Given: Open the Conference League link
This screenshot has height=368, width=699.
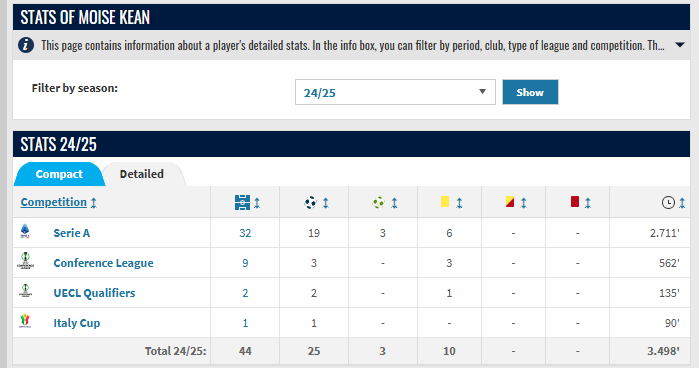Looking at the screenshot, I should (x=103, y=263).
